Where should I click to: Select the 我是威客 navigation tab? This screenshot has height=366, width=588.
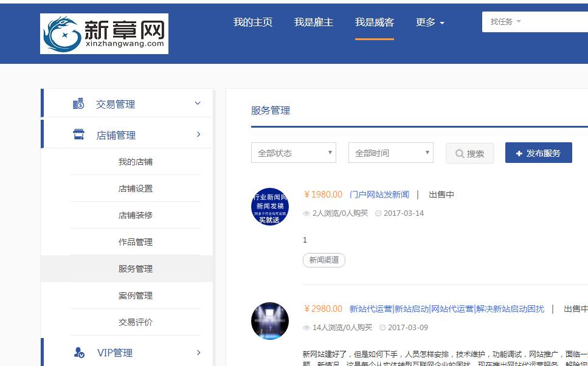374,22
